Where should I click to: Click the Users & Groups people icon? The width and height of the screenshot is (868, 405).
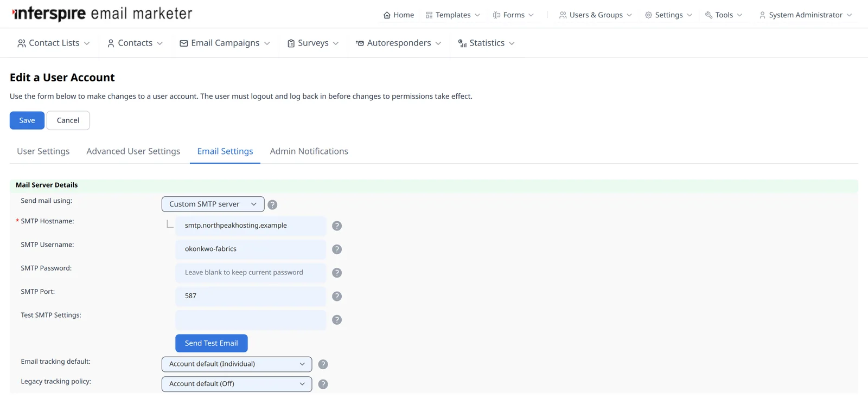point(563,15)
